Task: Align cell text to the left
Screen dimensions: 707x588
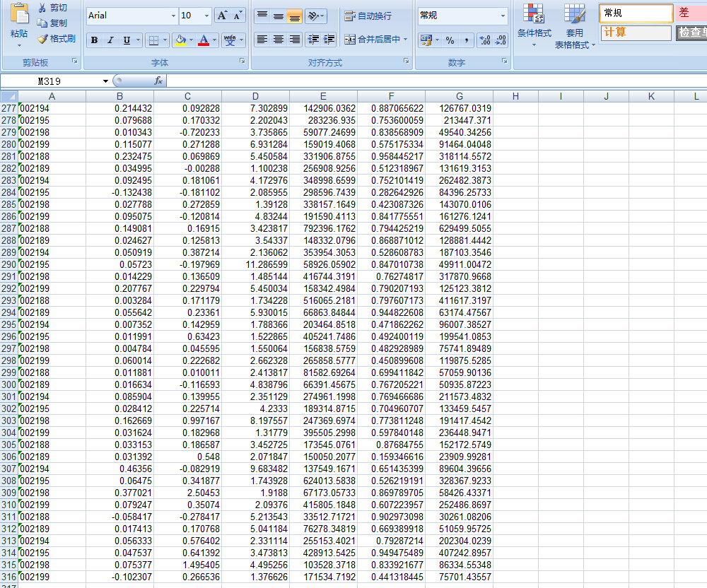Action: pyautogui.click(x=262, y=40)
